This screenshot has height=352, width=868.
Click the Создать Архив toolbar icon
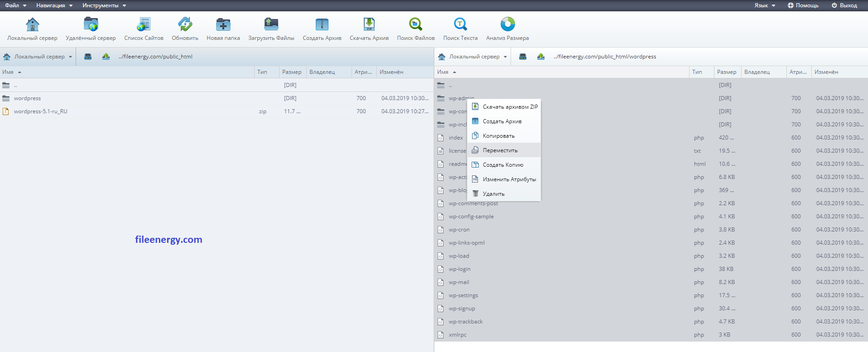click(322, 24)
